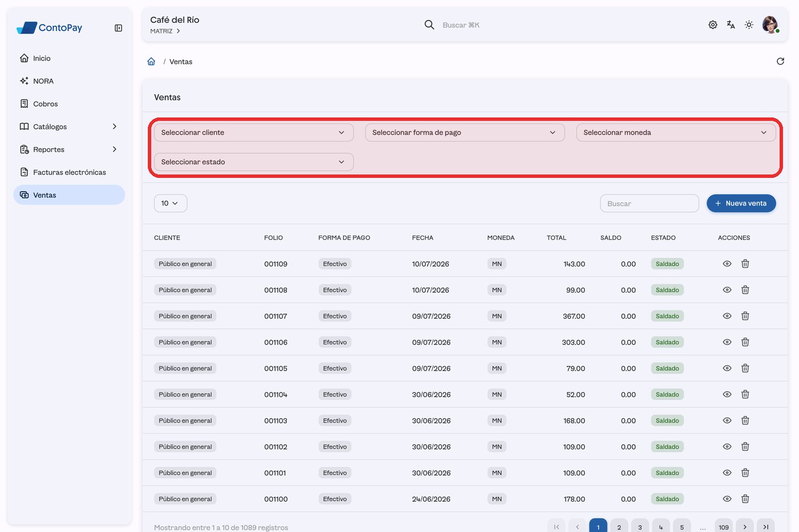This screenshot has height=532, width=799.
Task: Click the table Buscar input field
Action: (x=649, y=203)
